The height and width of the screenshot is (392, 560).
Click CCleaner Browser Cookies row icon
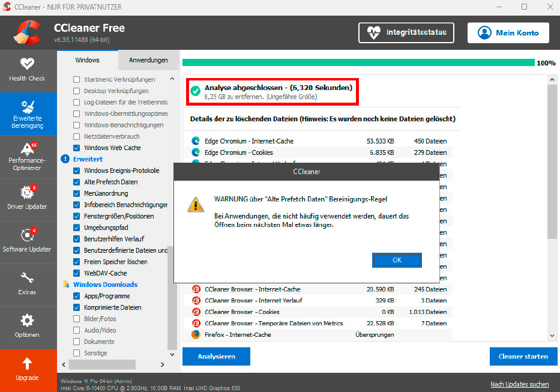point(196,312)
